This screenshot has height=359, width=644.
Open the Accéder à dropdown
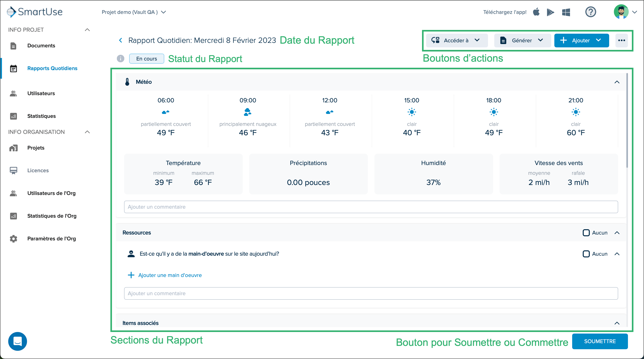coord(457,40)
